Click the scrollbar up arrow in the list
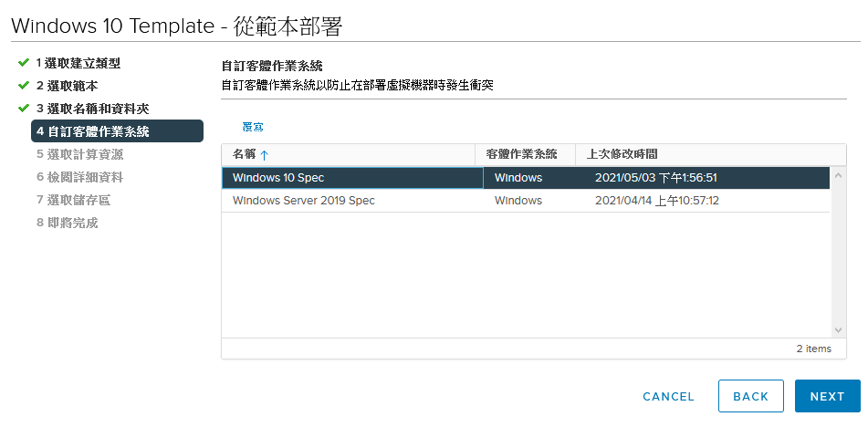Image resolution: width=868 pixels, height=427 pixels. 838,176
